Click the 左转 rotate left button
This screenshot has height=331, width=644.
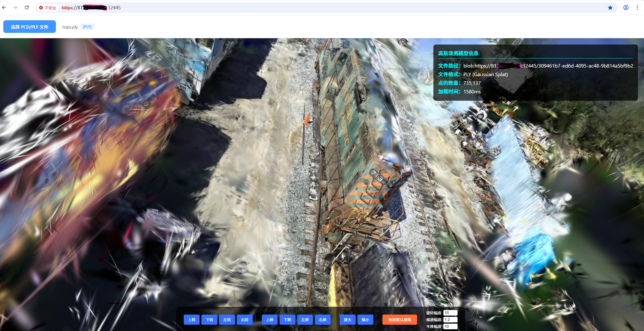[227, 320]
